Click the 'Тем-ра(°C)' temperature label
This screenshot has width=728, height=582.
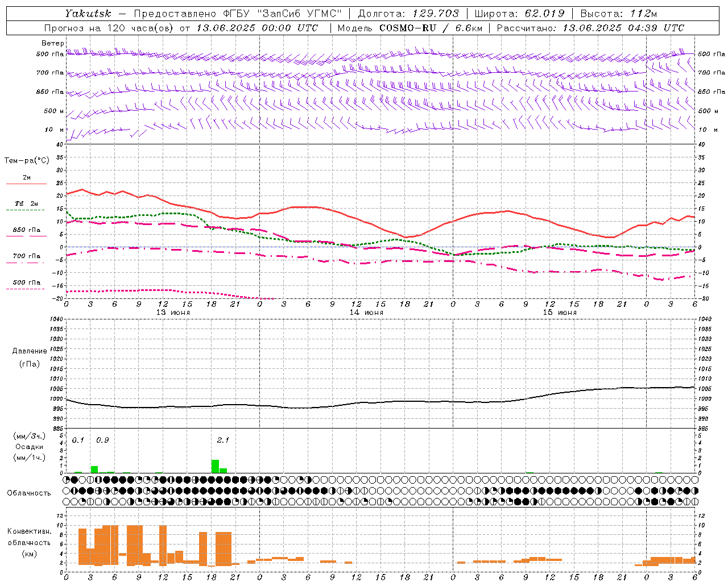click(x=27, y=160)
